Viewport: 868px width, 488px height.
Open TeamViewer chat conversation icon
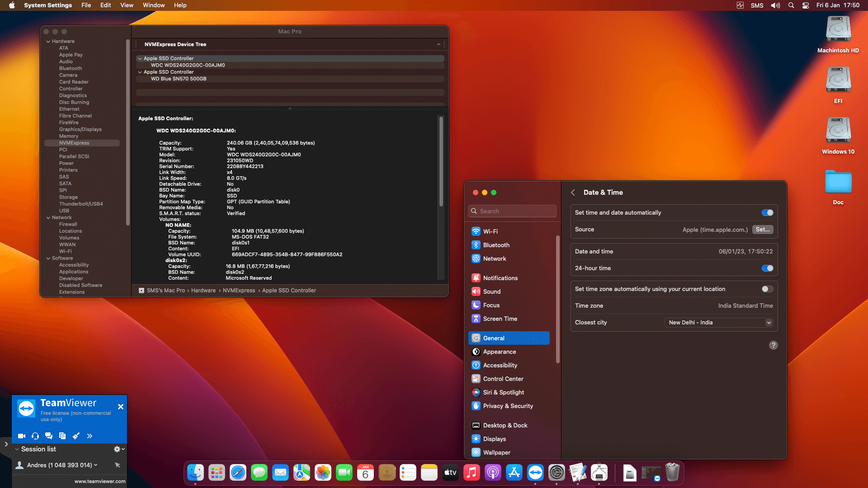point(49,436)
